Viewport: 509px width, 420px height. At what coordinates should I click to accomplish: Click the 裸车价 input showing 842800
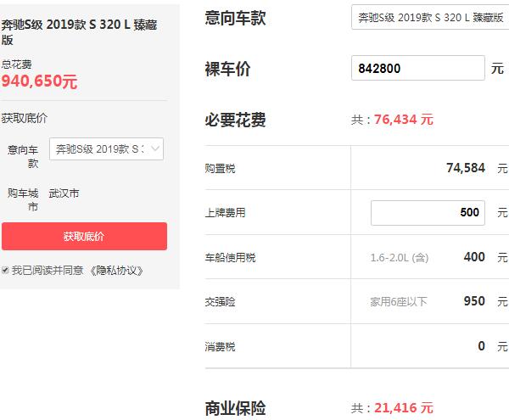pyautogui.click(x=417, y=69)
